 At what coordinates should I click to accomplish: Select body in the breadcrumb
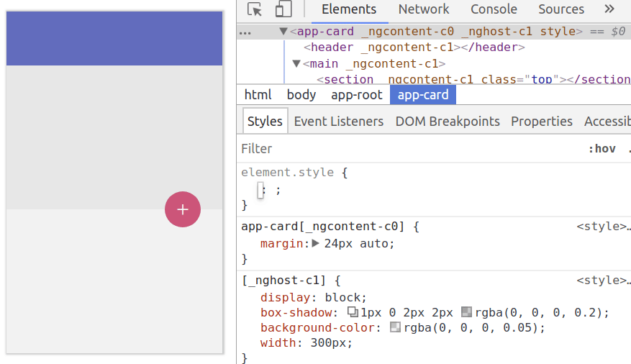pyautogui.click(x=301, y=95)
